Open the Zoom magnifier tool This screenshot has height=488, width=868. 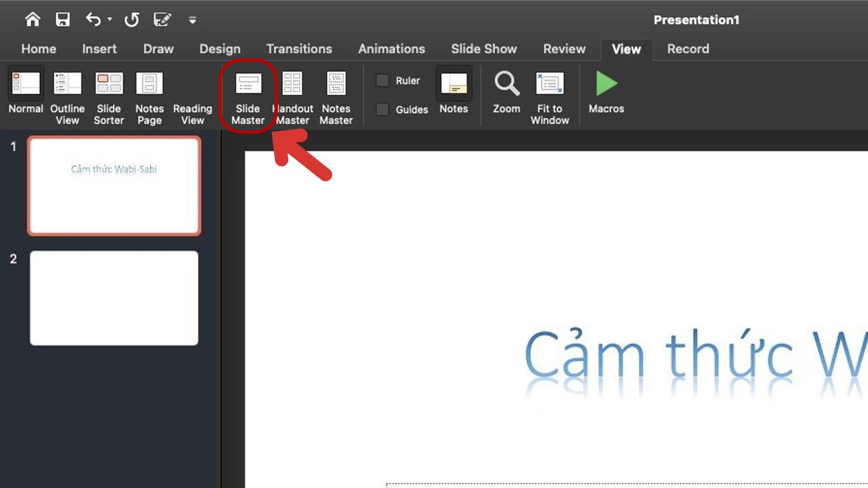[x=507, y=93]
